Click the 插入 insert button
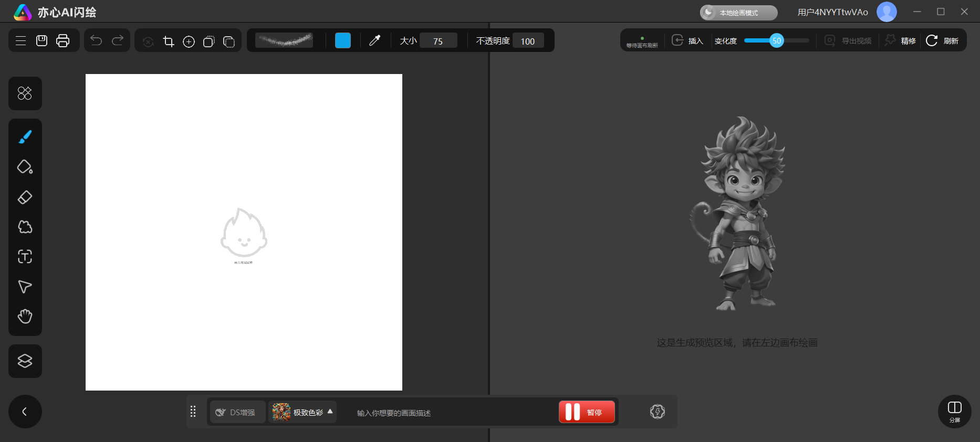The image size is (980, 442). tap(687, 40)
